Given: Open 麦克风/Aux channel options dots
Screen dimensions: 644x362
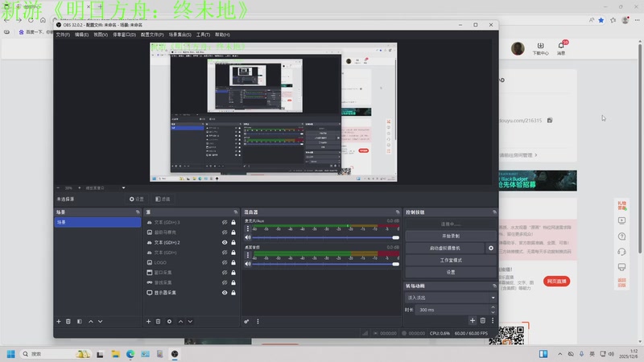Looking at the screenshot, I should [x=248, y=228].
